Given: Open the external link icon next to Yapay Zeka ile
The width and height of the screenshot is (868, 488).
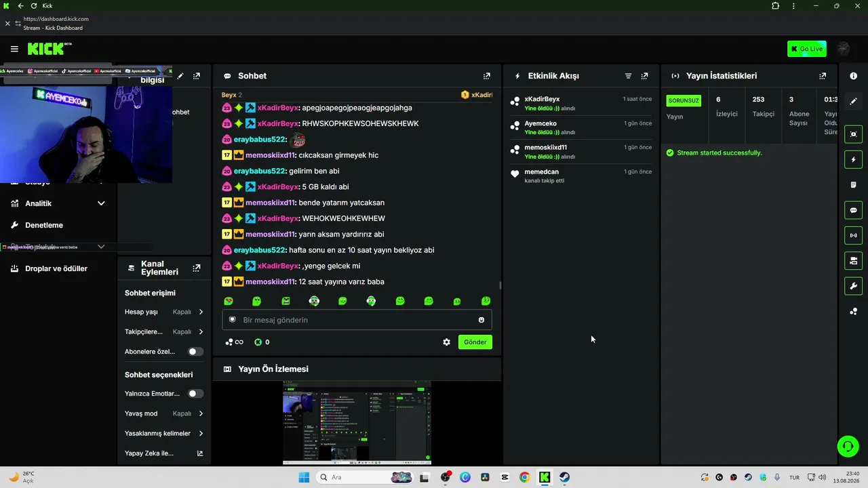Looking at the screenshot, I should coord(200,453).
